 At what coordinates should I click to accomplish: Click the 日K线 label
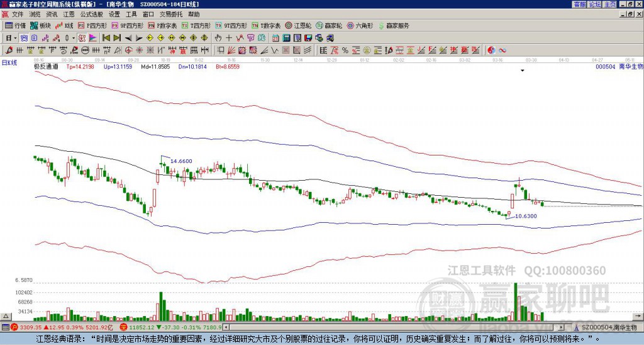point(9,63)
